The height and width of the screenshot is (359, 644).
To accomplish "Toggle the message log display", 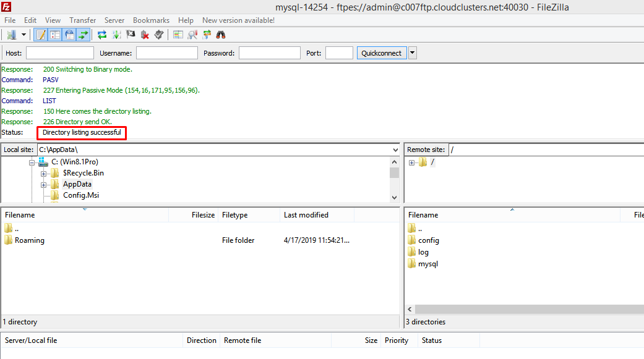I will click(x=41, y=35).
